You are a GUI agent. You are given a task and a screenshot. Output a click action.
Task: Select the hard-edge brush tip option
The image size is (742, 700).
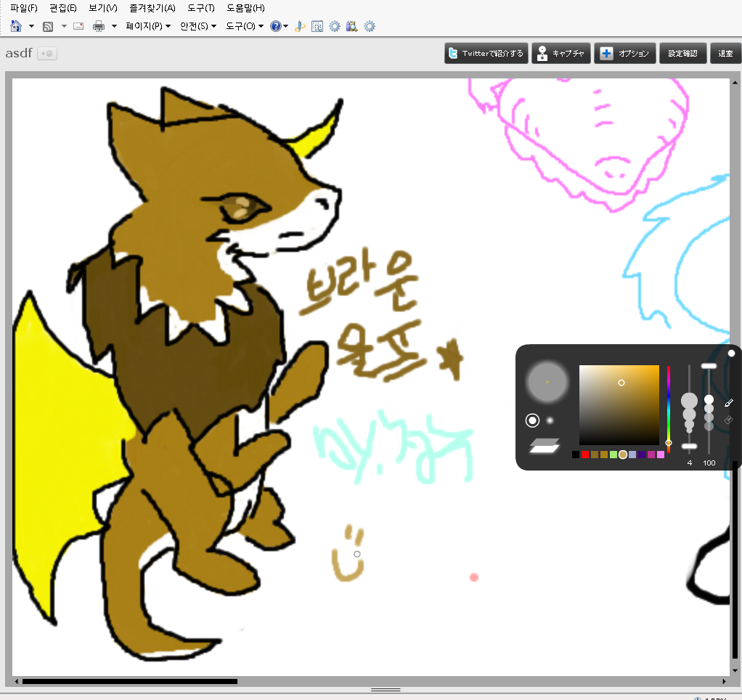coord(533,420)
